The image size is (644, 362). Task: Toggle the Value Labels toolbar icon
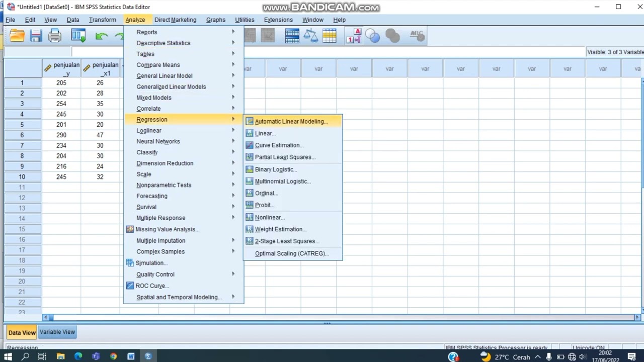(x=354, y=36)
